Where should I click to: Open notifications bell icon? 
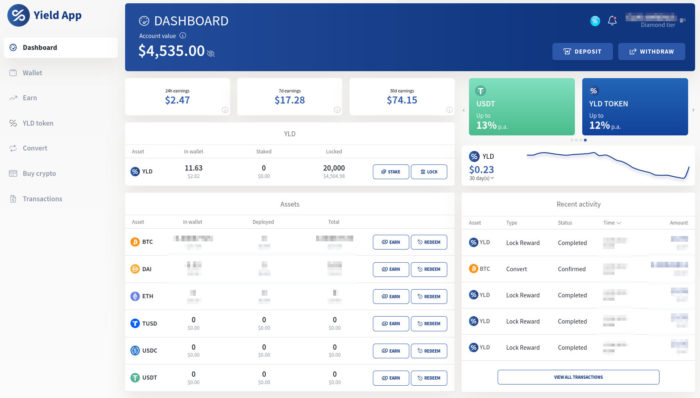tap(612, 21)
